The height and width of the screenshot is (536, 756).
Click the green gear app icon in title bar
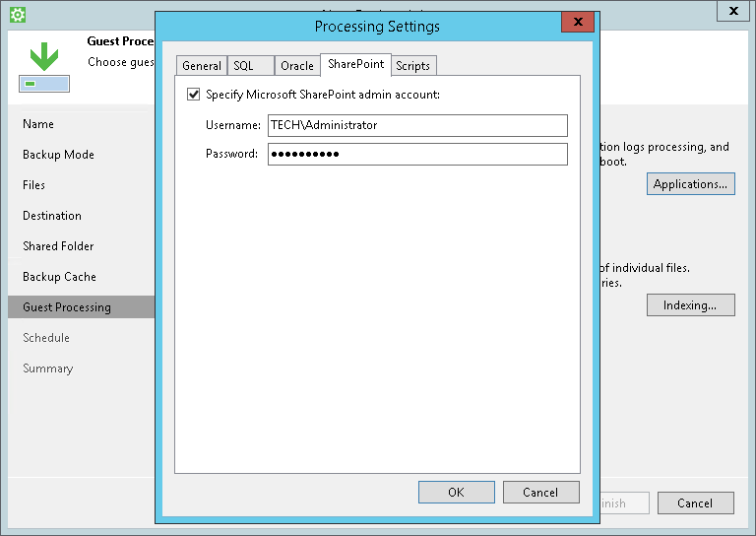(x=18, y=15)
